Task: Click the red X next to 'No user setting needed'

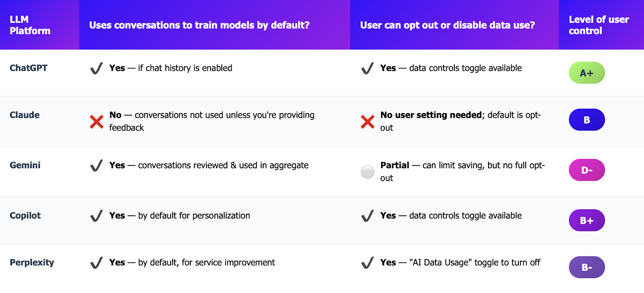Action: coord(367,122)
